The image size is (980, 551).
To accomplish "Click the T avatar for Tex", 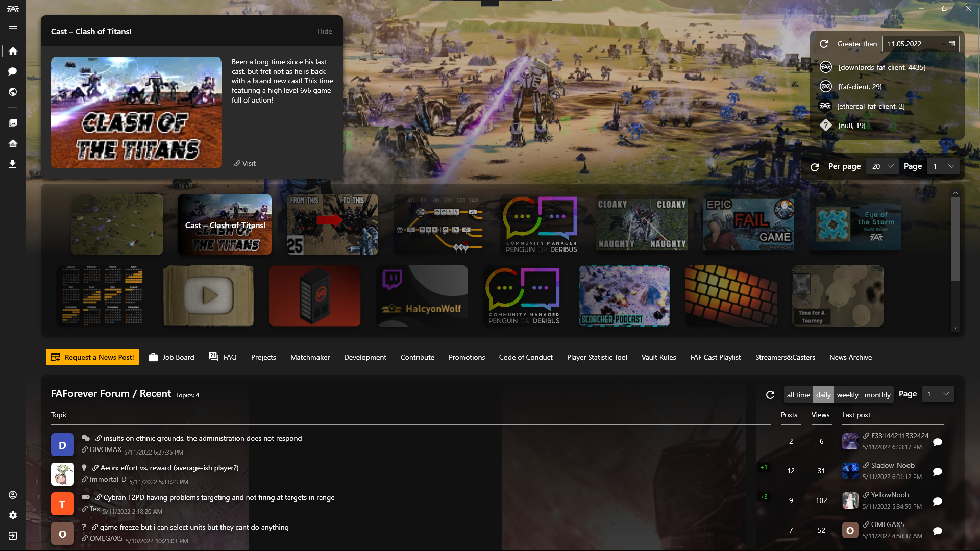I will (x=62, y=504).
